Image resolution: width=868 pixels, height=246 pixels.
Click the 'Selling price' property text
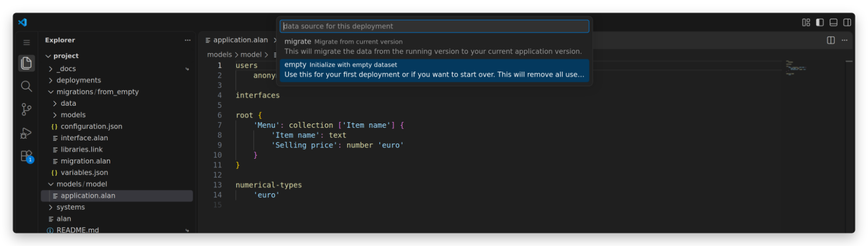[304, 145]
